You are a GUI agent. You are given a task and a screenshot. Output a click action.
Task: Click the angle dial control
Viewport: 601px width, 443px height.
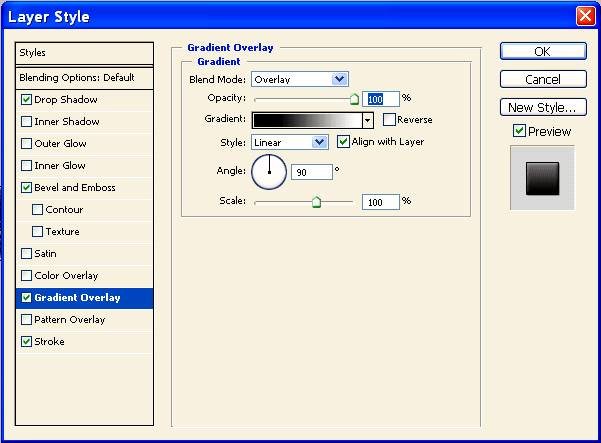point(268,173)
